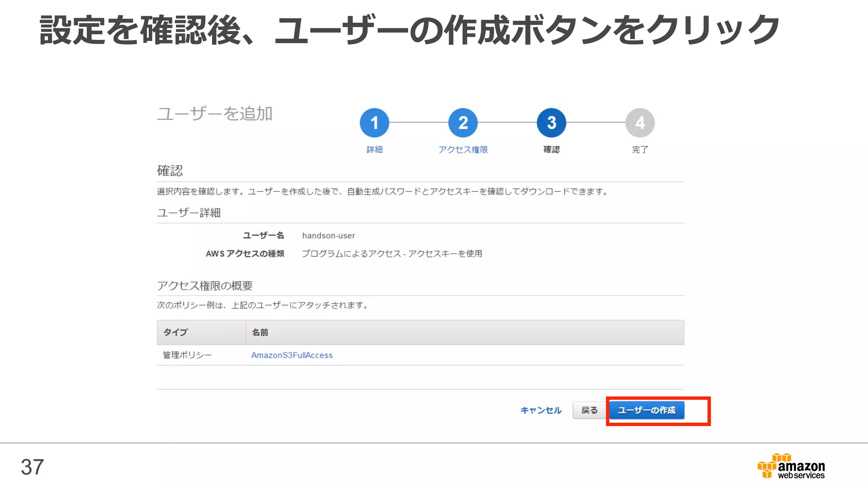Click step 1 circle in wizard
868x488 pixels.
click(374, 123)
